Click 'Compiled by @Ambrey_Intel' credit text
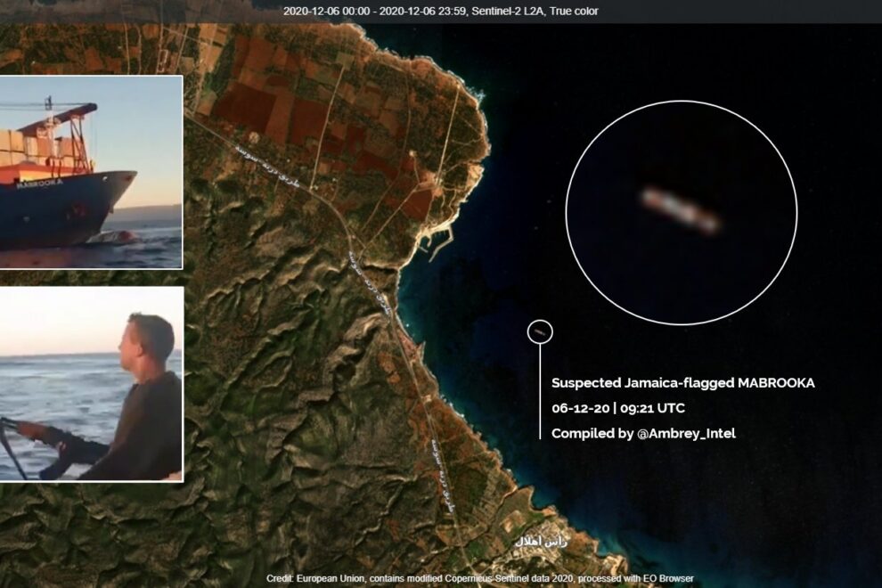This screenshot has height=588, width=882. tap(643, 433)
